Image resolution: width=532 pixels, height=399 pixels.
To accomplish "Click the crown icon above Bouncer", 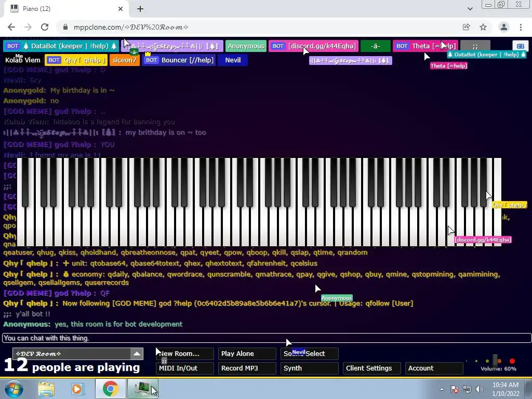I will [x=148, y=54].
